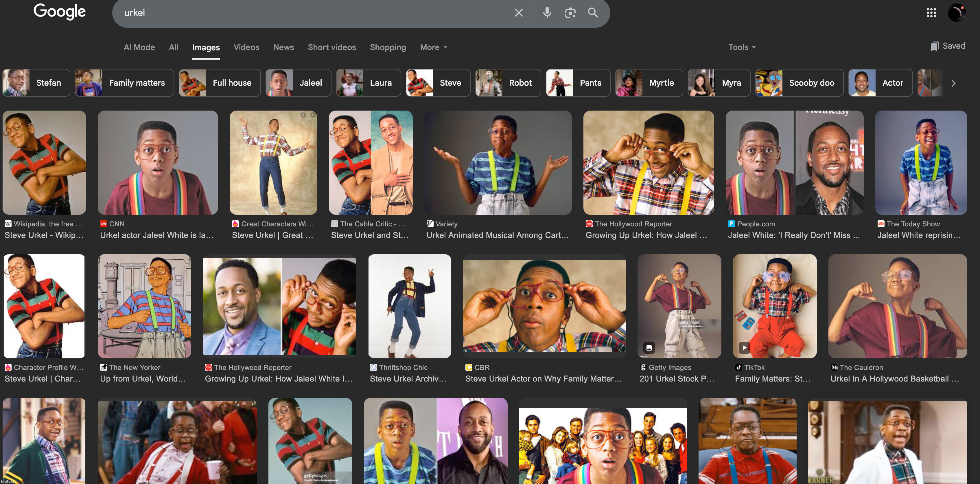Image resolution: width=980 pixels, height=484 pixels.
Task: Click the Thriftshop Chic favicon
Action: point(373,367)
